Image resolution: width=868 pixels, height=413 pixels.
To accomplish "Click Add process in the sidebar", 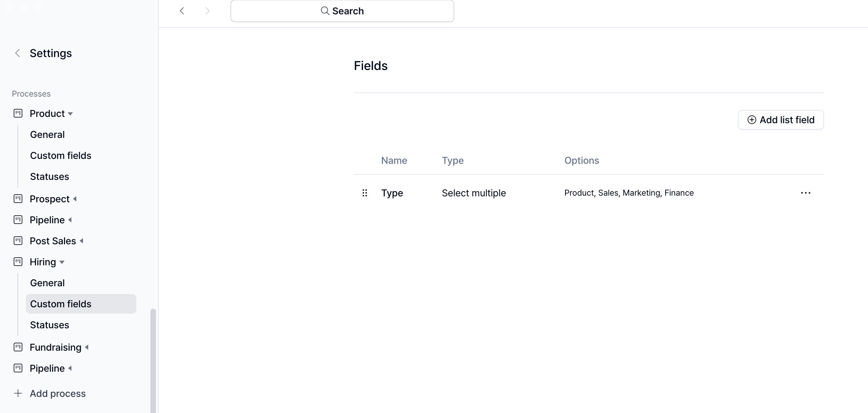I will 57,393.
